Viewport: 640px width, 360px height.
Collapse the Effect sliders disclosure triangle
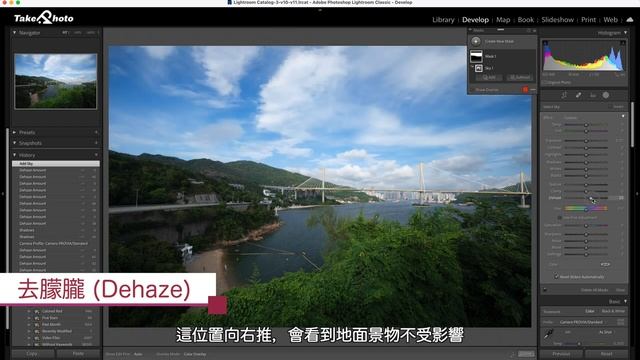(623, 117)
